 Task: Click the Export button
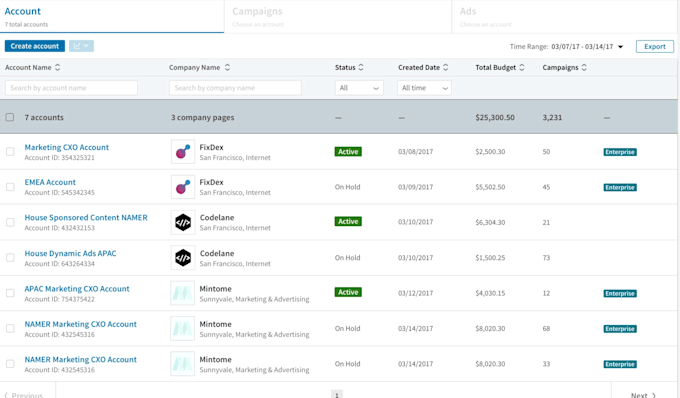655,46
